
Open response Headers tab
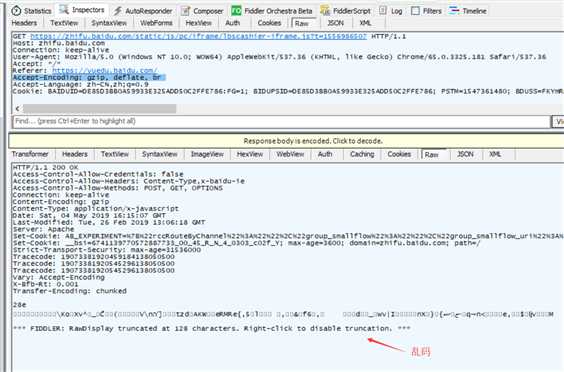coord(75,154)
